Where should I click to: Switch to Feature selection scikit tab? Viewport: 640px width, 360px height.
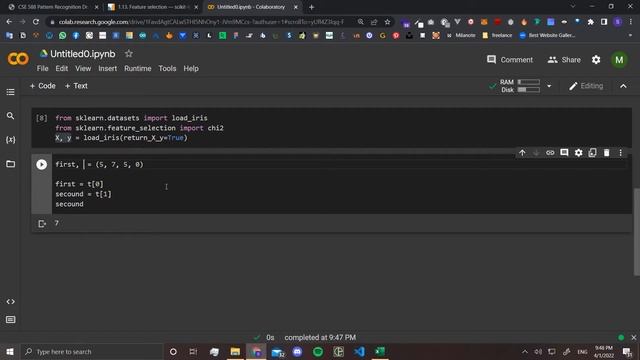(x=152, y=7)
